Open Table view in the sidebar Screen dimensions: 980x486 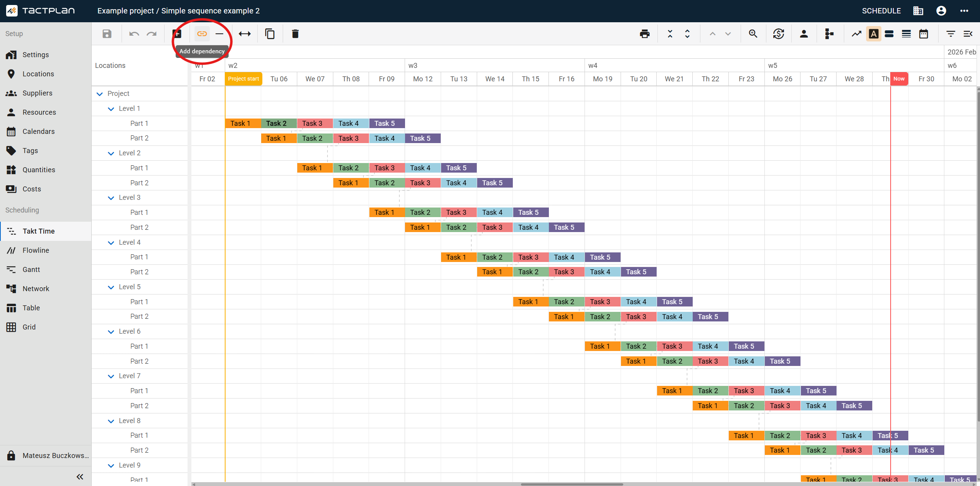[46, 308]
